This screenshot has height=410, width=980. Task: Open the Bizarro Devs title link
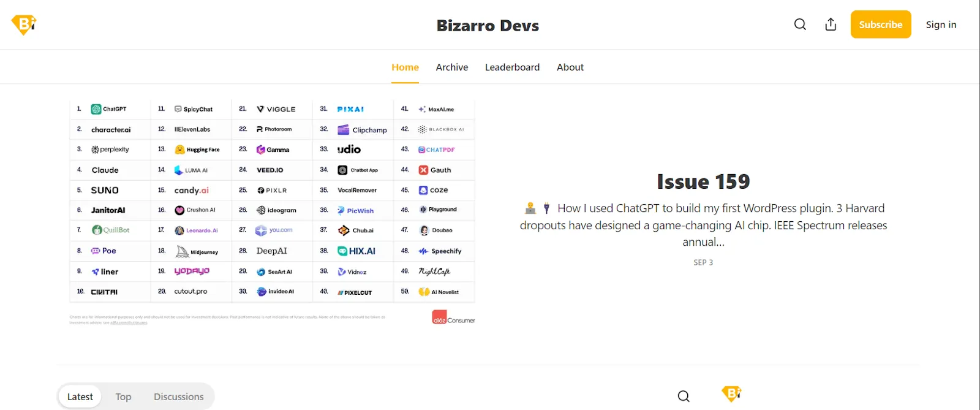point(488,26)
